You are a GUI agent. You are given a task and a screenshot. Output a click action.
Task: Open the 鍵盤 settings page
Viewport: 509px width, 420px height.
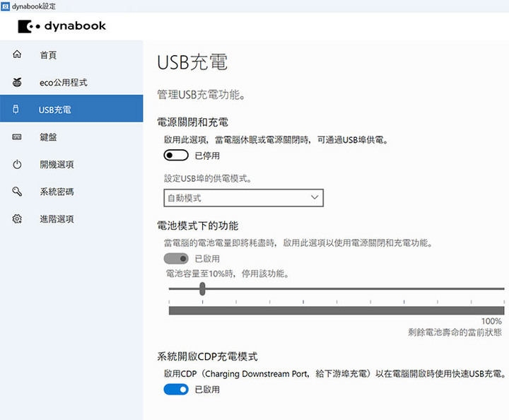pyautogui.click(x=71, y=137)
